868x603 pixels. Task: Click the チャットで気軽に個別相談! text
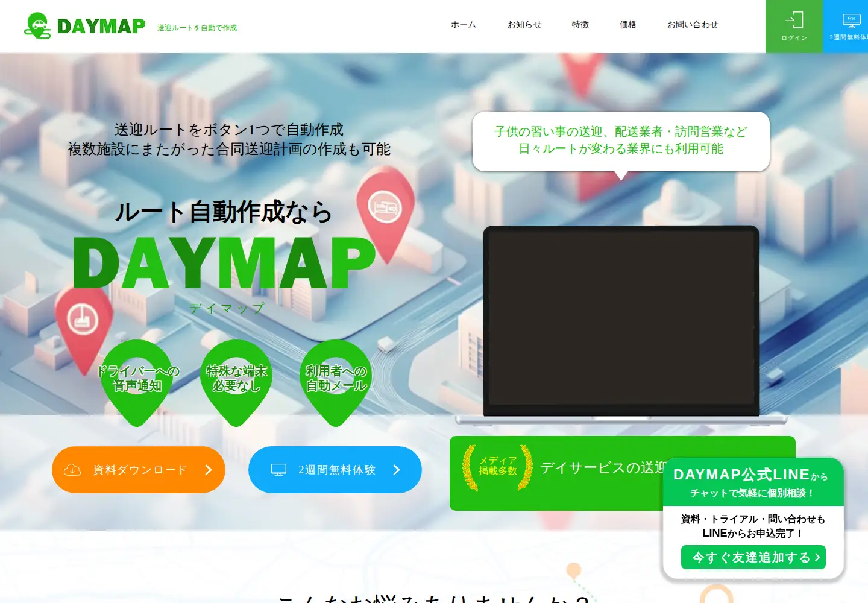pos(753,493)
